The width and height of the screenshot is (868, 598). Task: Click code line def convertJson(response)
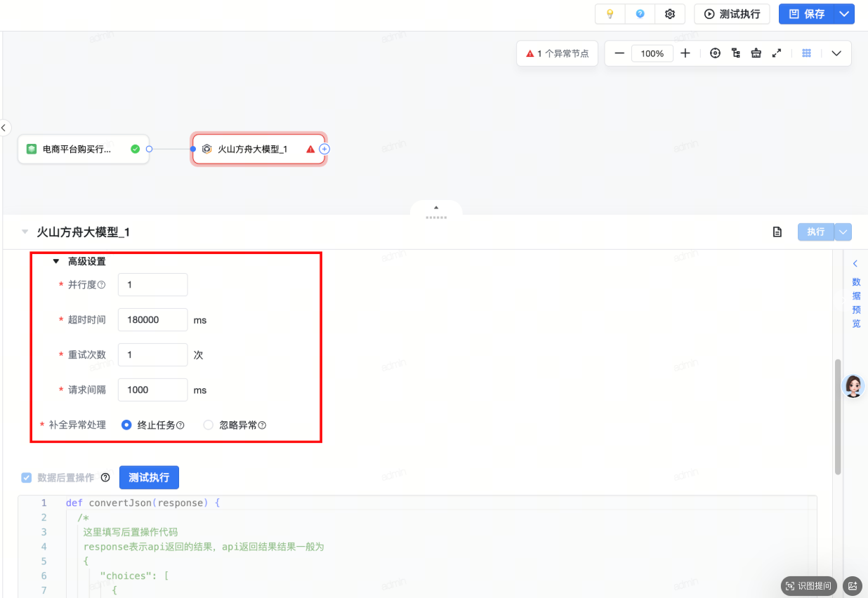(x=143, y=503)
